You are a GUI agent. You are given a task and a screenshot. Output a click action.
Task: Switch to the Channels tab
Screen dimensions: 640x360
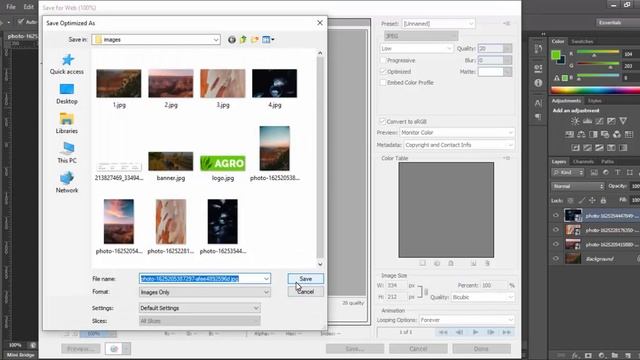(583, 162)
